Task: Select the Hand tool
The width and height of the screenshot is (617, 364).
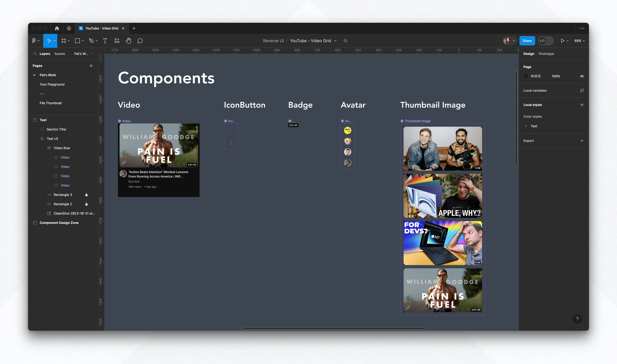Action: click(128, 41)
